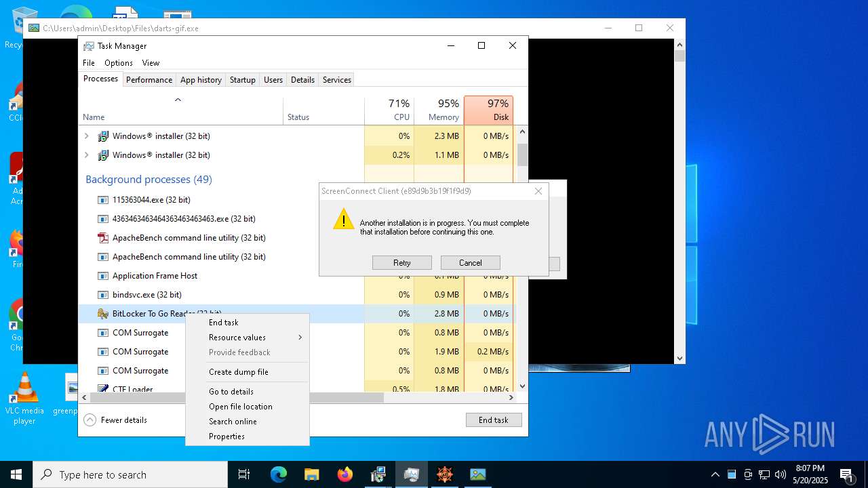This screenshot has width=868, height=488.
Task: Click the CTF Loader process icon
Action: 103,389
